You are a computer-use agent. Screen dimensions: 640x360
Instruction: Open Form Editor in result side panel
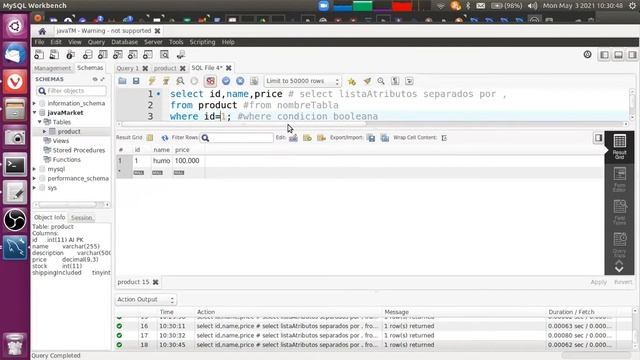click(619, 179)
